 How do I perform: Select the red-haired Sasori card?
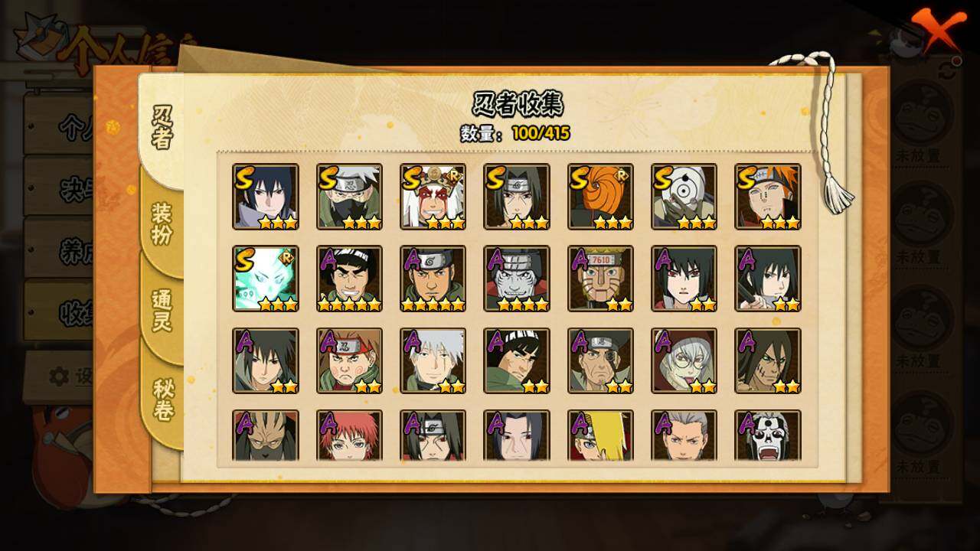pos(349,436)
